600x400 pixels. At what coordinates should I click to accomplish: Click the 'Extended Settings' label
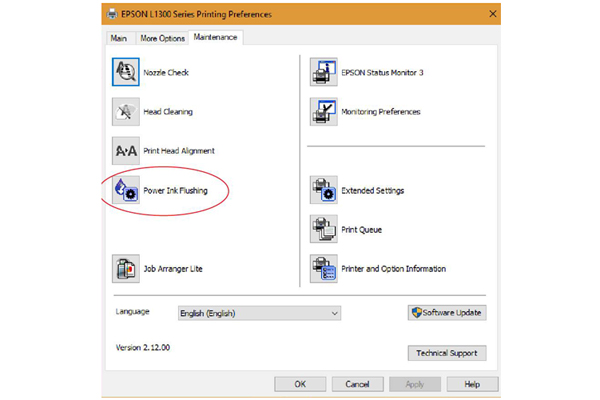[x=373, y=191]
